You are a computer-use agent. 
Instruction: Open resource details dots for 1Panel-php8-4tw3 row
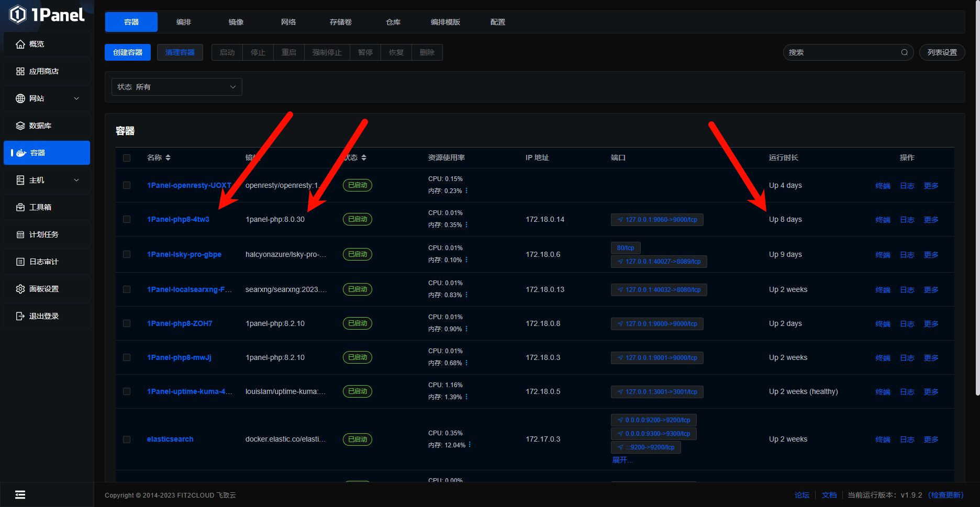pos(466,225)
